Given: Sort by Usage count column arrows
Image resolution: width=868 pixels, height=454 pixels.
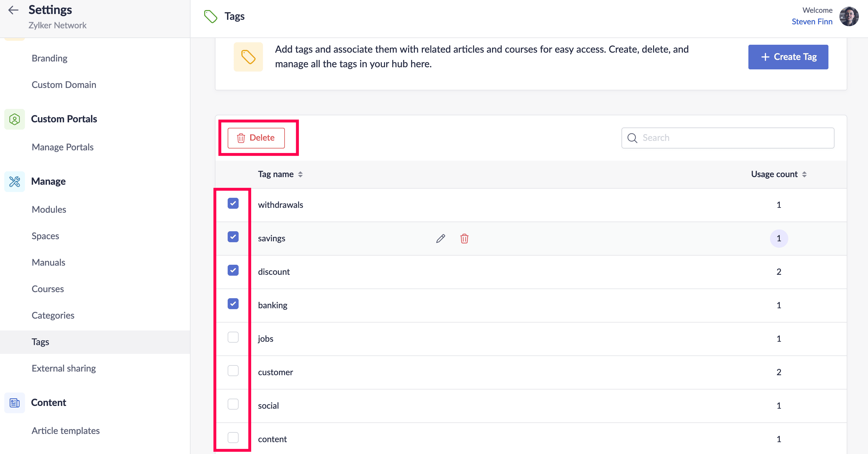Looking at the screenshot, I should pyautogui.click(x=804, y=174).
